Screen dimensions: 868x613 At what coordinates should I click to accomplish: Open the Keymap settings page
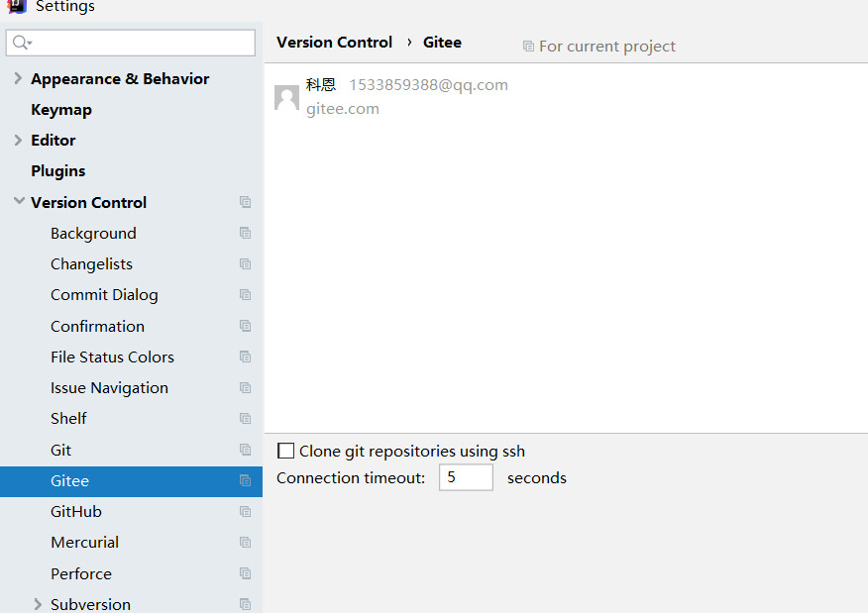click(61, 110)
